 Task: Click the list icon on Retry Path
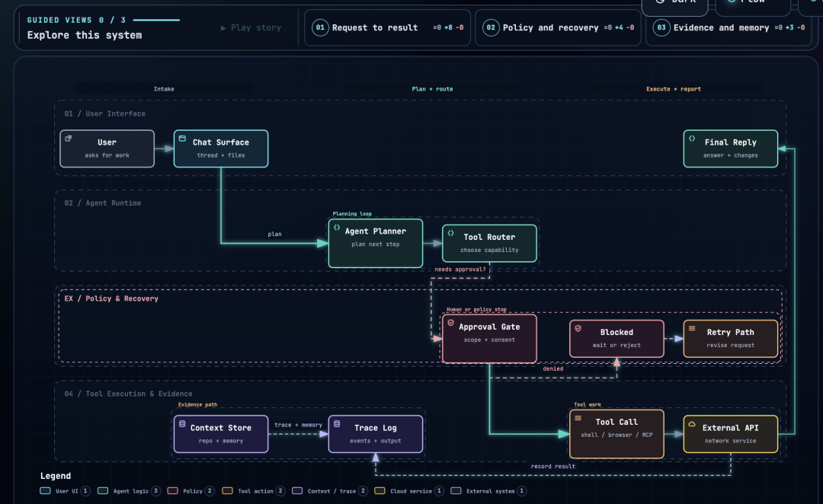point(692,328)
